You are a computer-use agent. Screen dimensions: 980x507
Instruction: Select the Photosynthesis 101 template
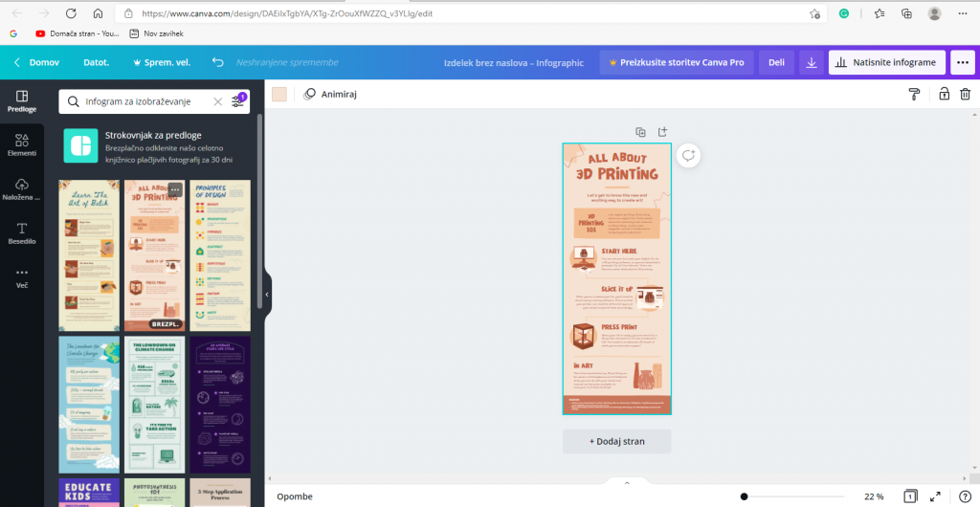[154, 493]
